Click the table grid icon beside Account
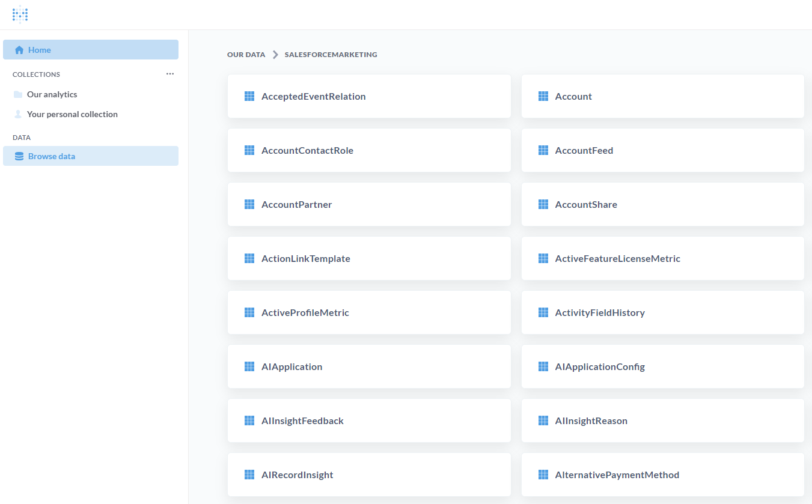The image size is (812, 504). coord(543,96)
